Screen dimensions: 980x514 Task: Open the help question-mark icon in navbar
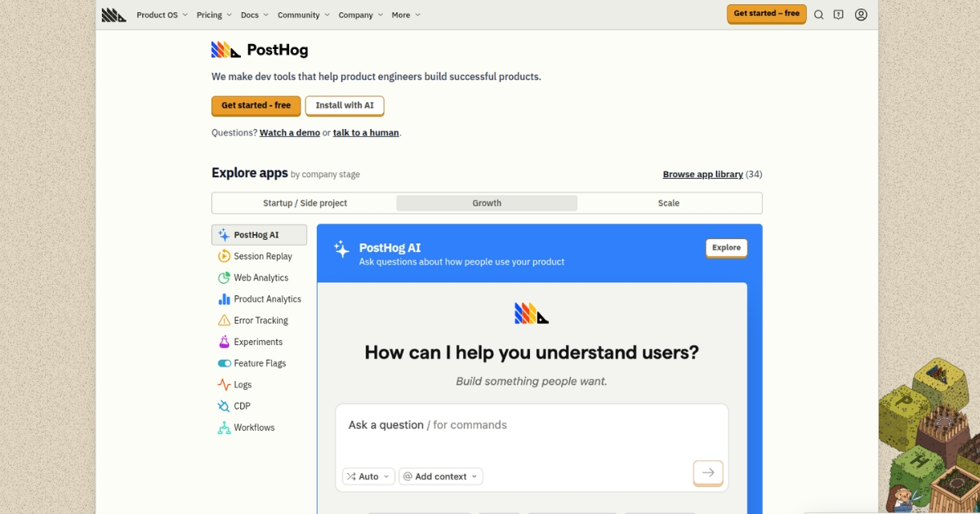839,15
